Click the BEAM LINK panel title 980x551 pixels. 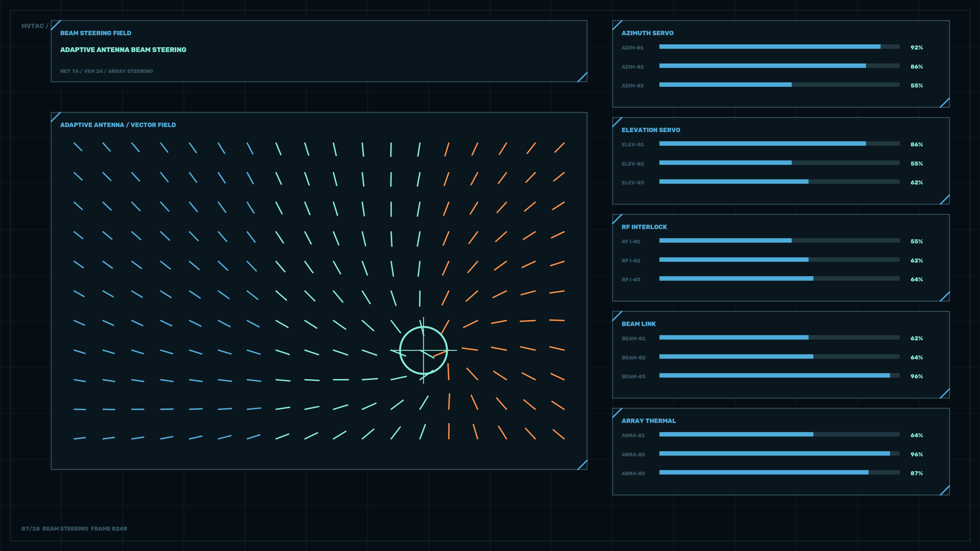coord(638,324)
